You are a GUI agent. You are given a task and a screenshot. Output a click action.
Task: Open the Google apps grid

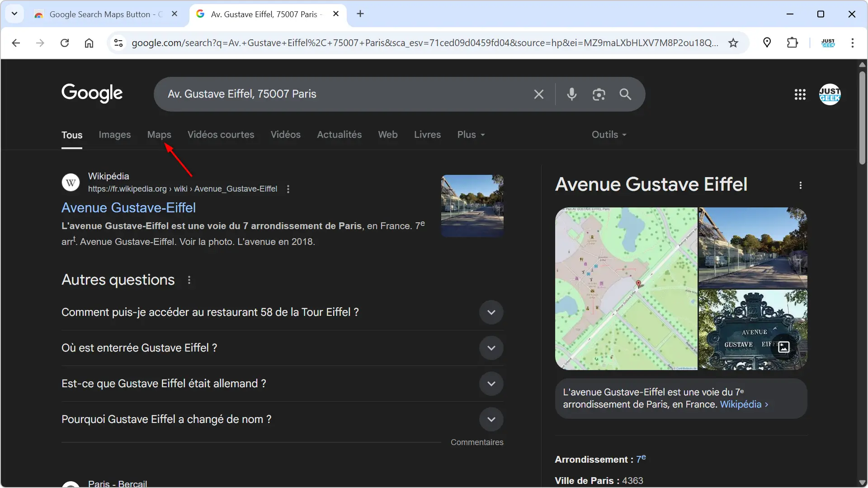800,94
